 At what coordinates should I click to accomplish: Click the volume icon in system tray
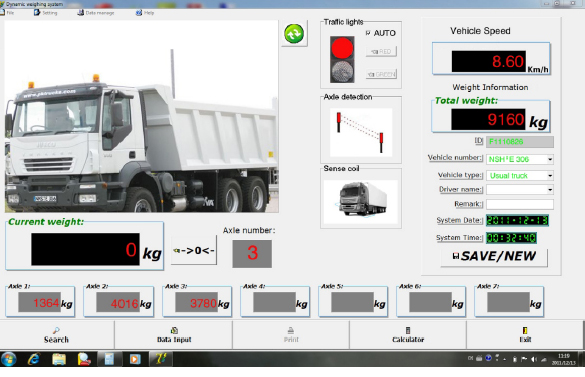click(534, 359)
